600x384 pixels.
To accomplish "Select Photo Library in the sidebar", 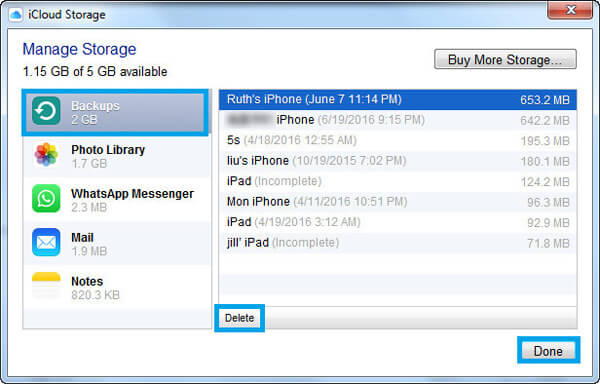I will tap(117, 156).
